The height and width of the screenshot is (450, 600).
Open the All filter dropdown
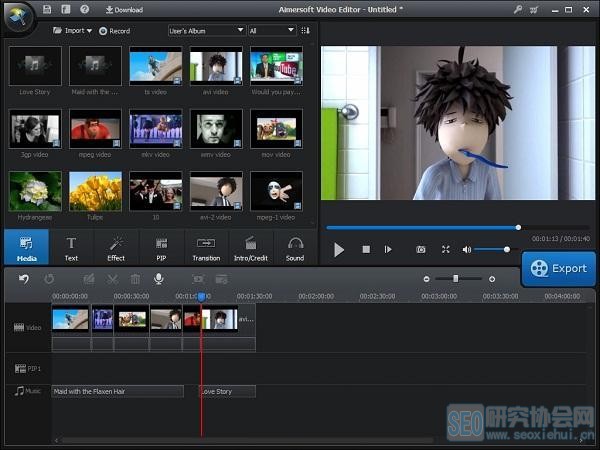click(272, 31)
